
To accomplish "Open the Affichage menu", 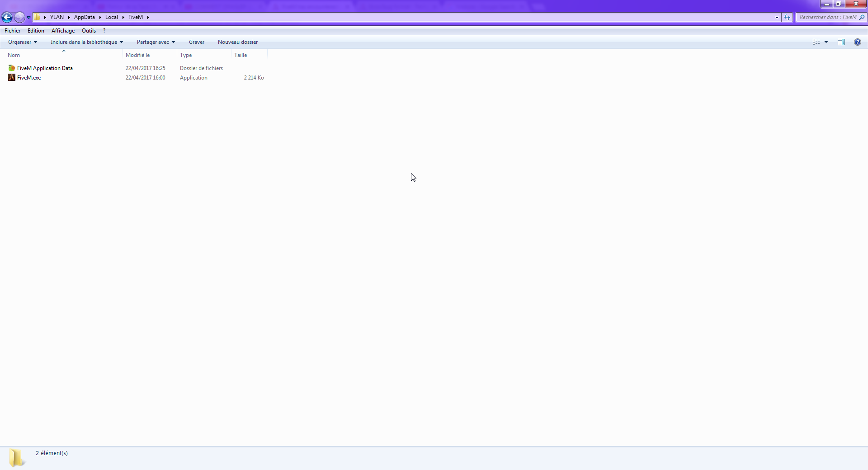I will pyautogui.click(x=63, y=31).
